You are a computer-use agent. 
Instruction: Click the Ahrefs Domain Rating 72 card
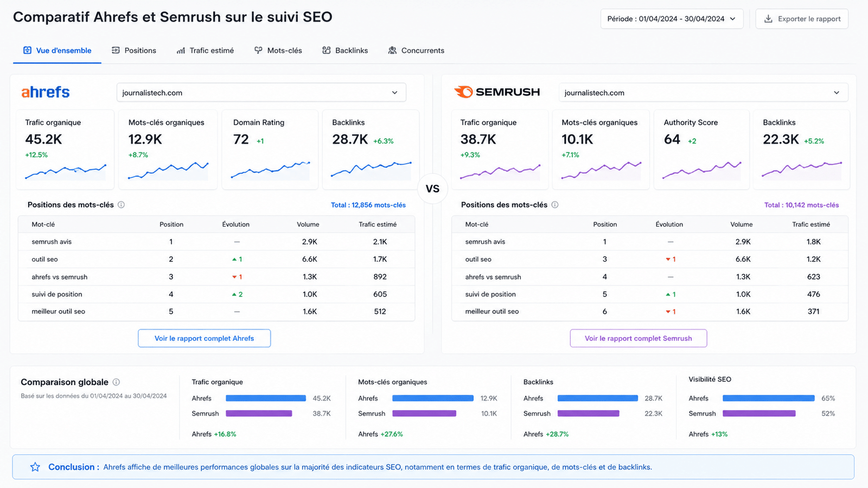pyautogui.click(x=271, y=150)
